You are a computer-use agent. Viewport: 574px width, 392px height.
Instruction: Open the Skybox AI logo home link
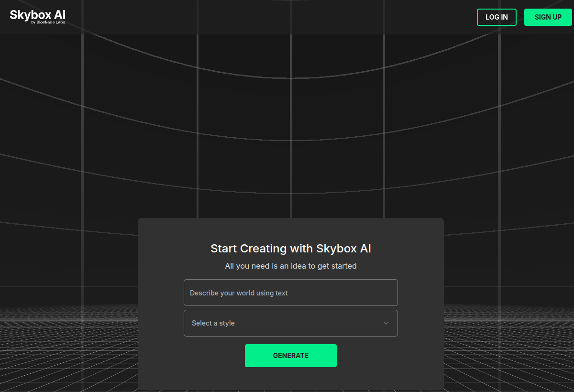38,17
